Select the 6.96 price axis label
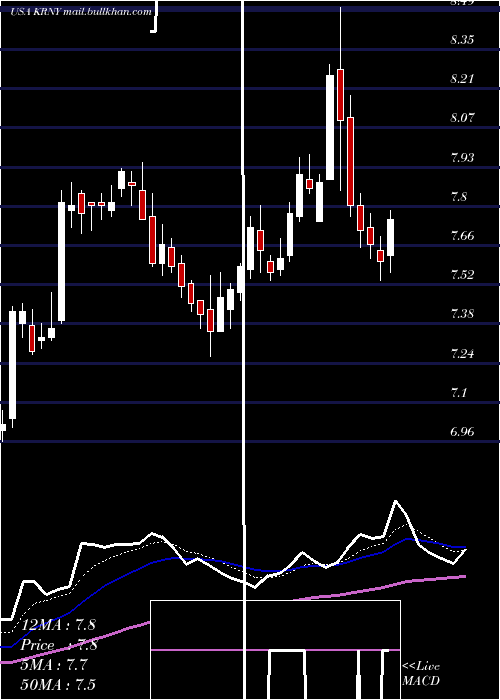This screenshot has height=700, width=500. click(x=462, y=432)
